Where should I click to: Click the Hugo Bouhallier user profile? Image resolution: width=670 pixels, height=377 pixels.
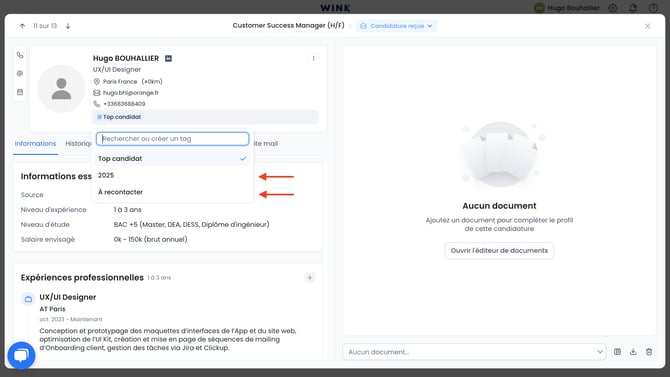coord(567,8)
